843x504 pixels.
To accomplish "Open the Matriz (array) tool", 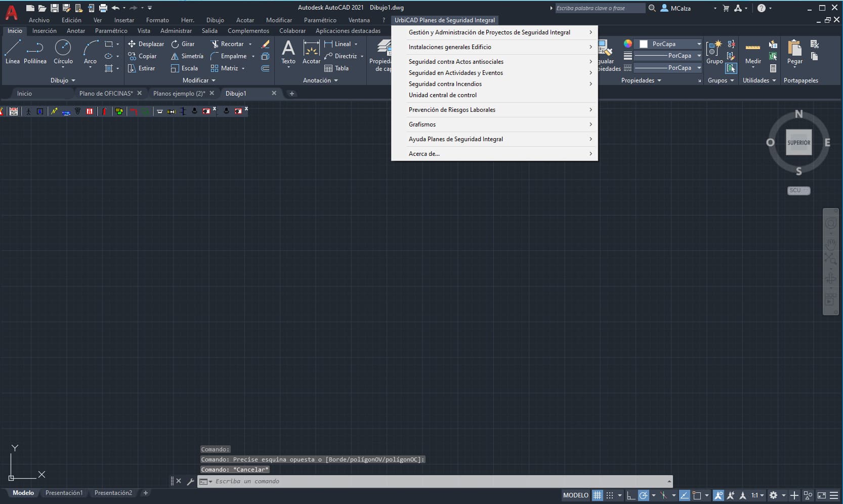I will tap(225, 68).
